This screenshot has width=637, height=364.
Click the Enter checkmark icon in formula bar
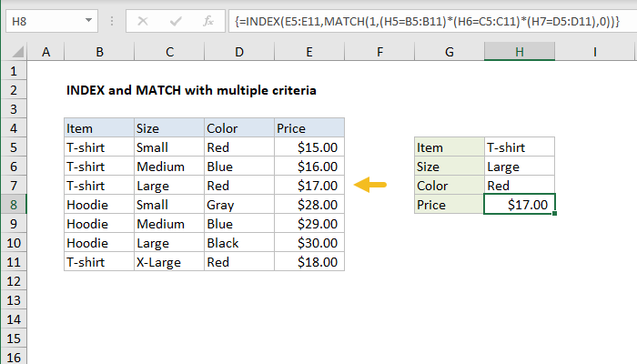coord(176,21)
